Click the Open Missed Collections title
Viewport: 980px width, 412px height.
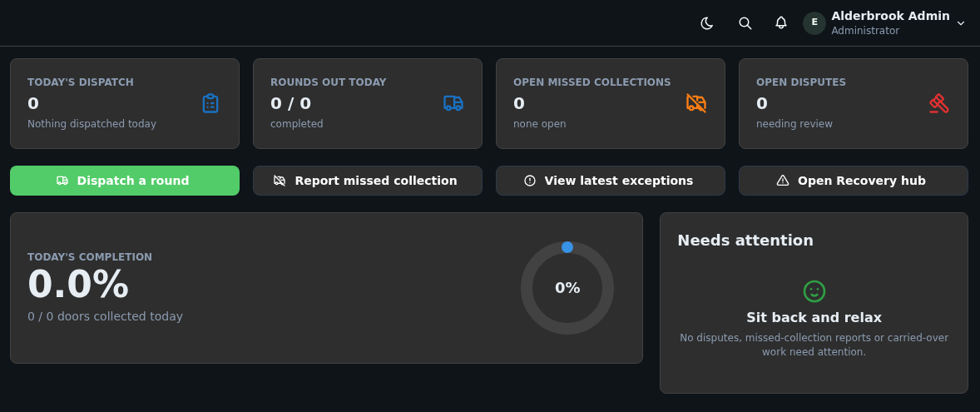point(591,82)
